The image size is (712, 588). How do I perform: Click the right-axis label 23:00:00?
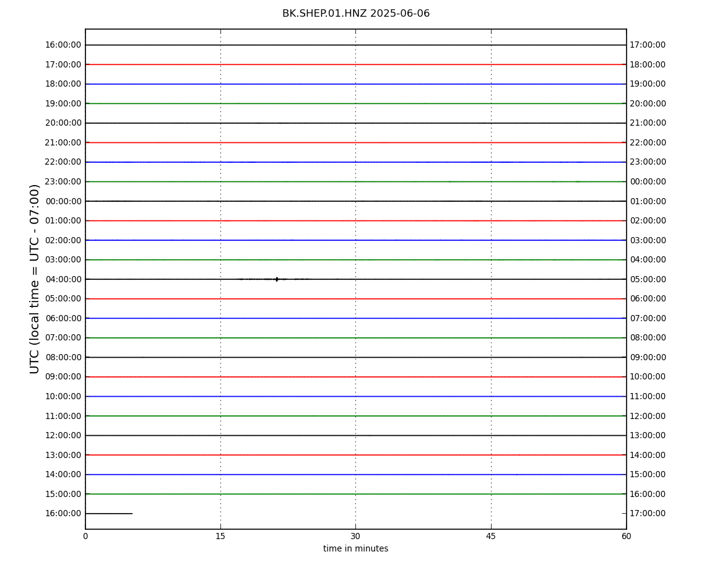click(648, 162)
